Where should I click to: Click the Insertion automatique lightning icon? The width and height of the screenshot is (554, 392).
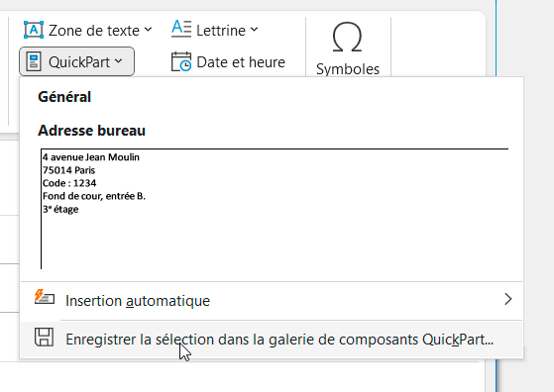point(45,297)
